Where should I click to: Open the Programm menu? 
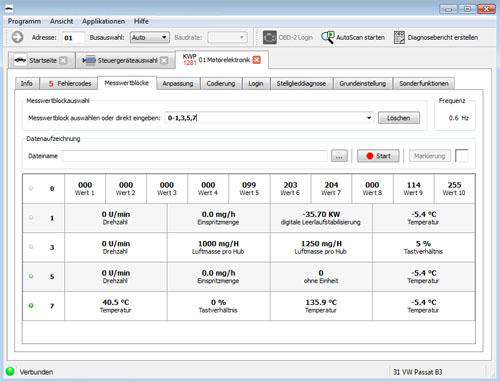click(24, 21)
